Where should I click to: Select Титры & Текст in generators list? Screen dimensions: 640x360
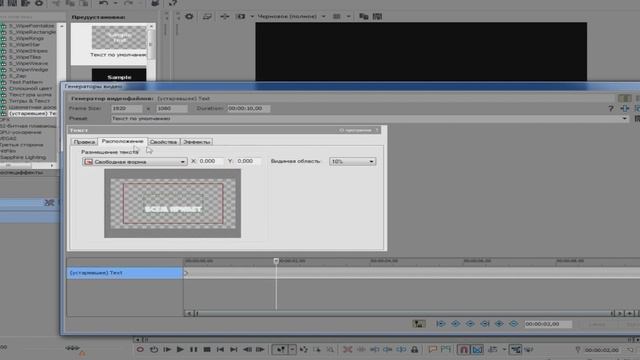29,101
